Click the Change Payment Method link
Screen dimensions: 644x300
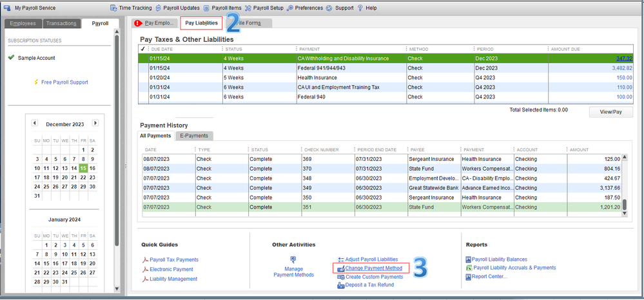(373, 268)
